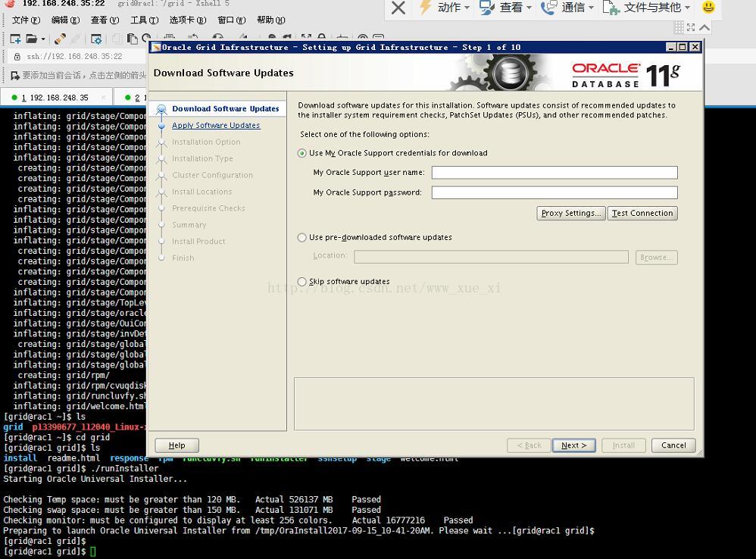
Task: Select Use pre-downloaded software updates option
Action: (x=301, y=237)
